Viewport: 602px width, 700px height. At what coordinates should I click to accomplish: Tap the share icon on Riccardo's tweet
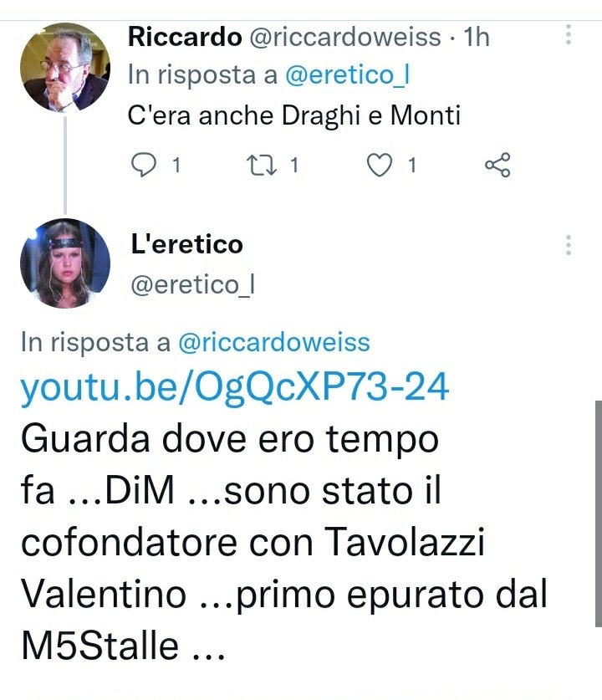pos(497,165)
